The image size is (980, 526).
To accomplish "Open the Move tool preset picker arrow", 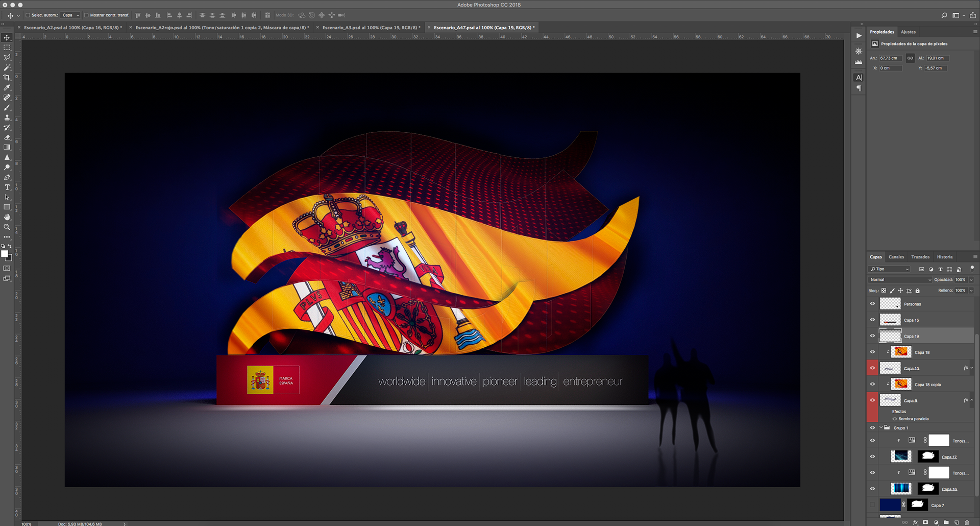I will [x=18, y=16].
